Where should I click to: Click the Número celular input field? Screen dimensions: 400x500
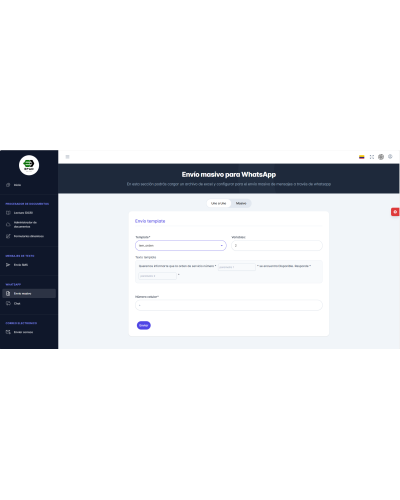click(229, 305)
